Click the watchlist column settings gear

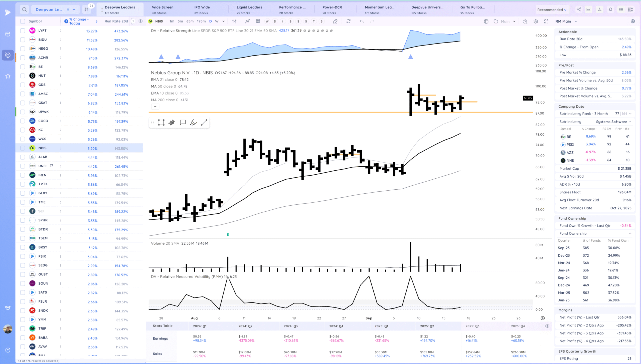pyautogui.click(x=140, y=21)
